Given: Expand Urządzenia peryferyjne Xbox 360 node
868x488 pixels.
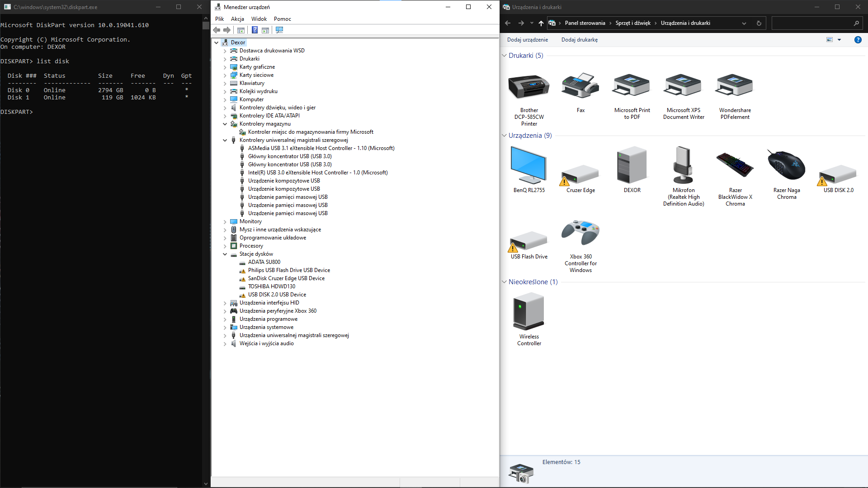Looking at the screenshot, I should point(225,311).
